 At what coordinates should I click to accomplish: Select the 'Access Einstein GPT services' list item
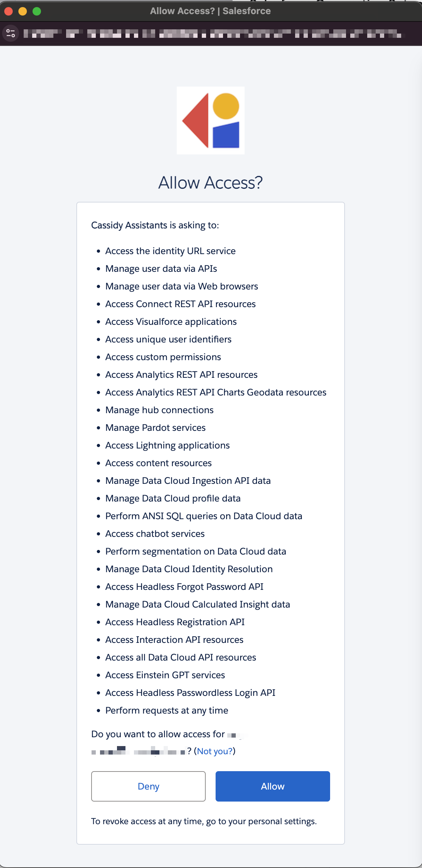click(165, 675)
